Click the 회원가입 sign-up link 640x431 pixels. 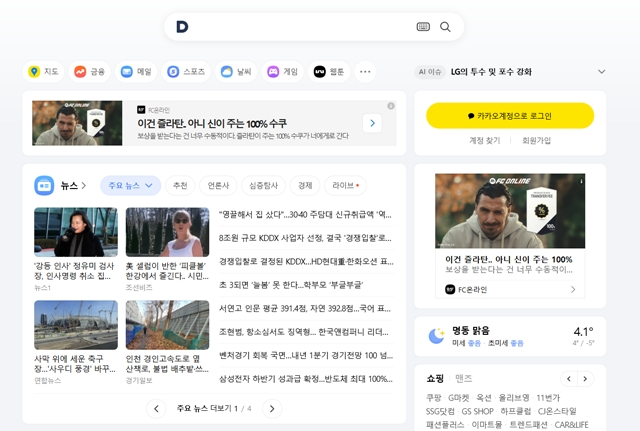(536, 141)
